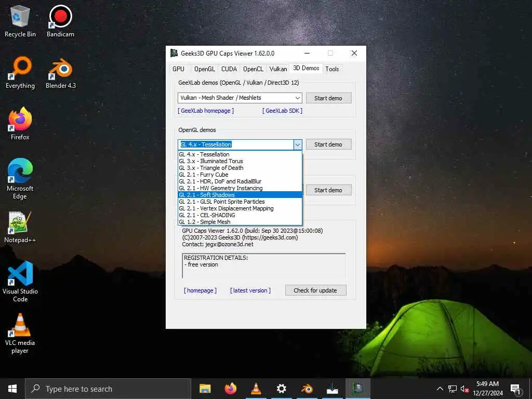The height and width of the screenshot is (399, 532).
Task: Choose GL 2.1 - HW Geometry Instancing
Action: (x=240, y=188)
